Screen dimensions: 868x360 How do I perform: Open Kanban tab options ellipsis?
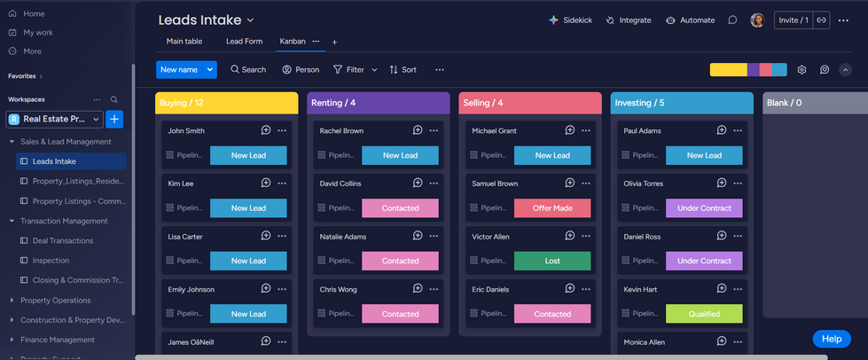[316, 42]
